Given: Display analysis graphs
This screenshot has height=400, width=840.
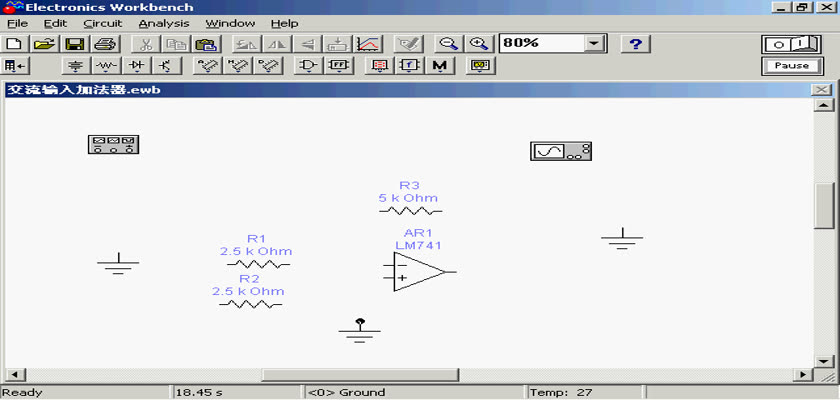Looking at the screenshot, I should (x=369, y=44).
